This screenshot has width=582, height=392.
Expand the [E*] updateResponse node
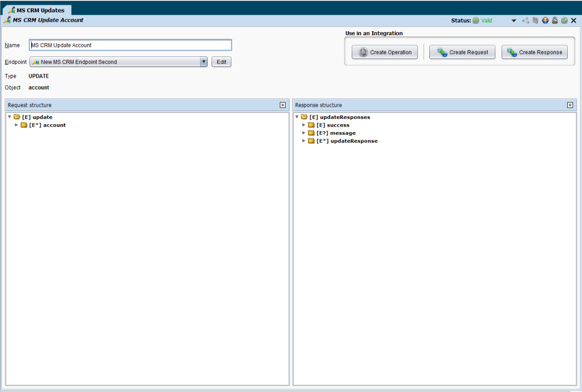click(x=304, y=141)
